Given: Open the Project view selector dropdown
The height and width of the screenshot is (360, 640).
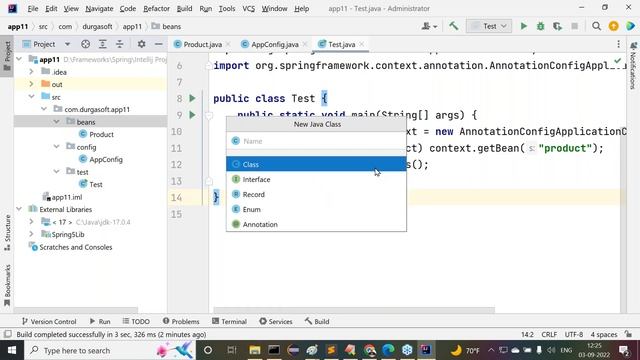Looking at the screenshot, I should [47, 44].
